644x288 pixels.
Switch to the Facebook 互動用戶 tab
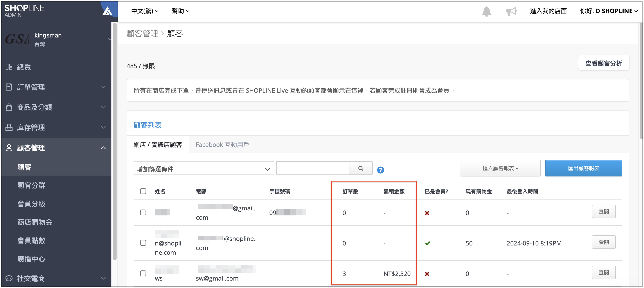[222, 145]
